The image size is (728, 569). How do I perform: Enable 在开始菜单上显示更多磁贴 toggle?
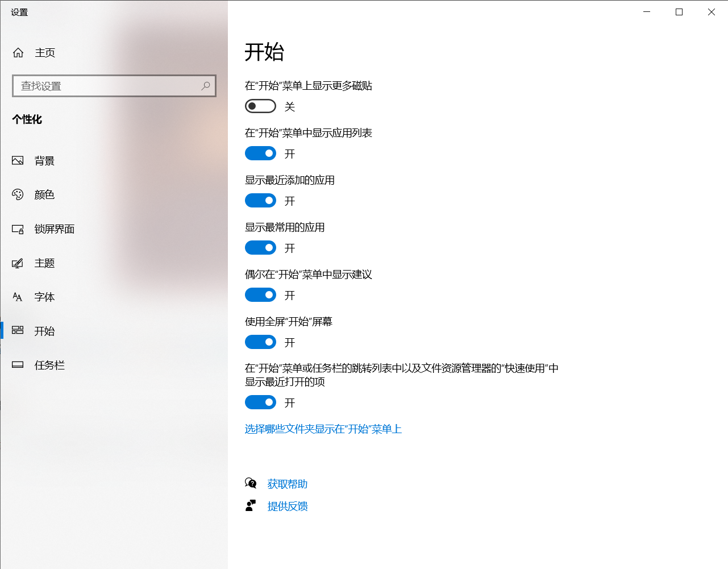pyautogui.click(x=260, y=106)
